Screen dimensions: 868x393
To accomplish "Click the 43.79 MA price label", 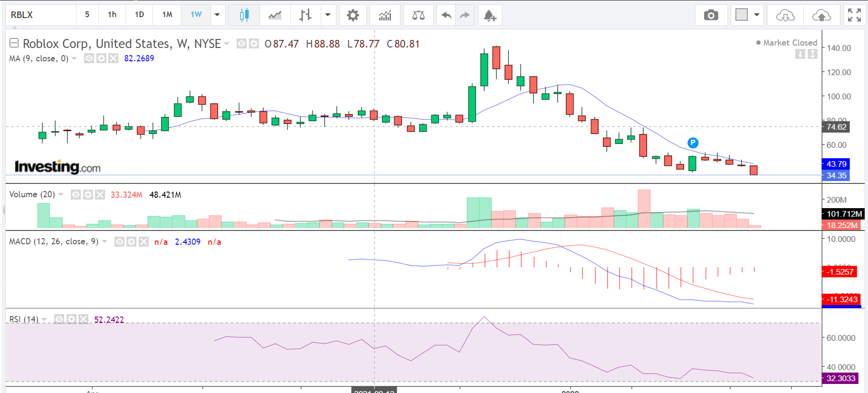I will coord(836,164).
